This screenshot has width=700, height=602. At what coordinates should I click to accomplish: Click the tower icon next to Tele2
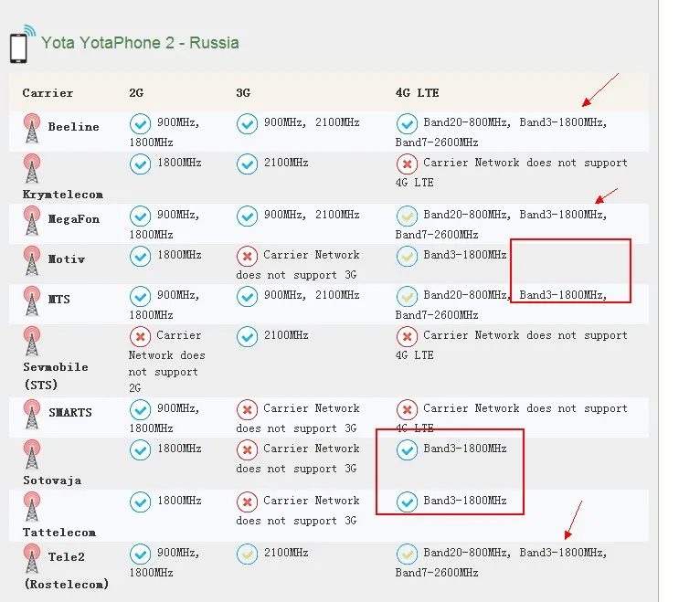coord(32,558)
